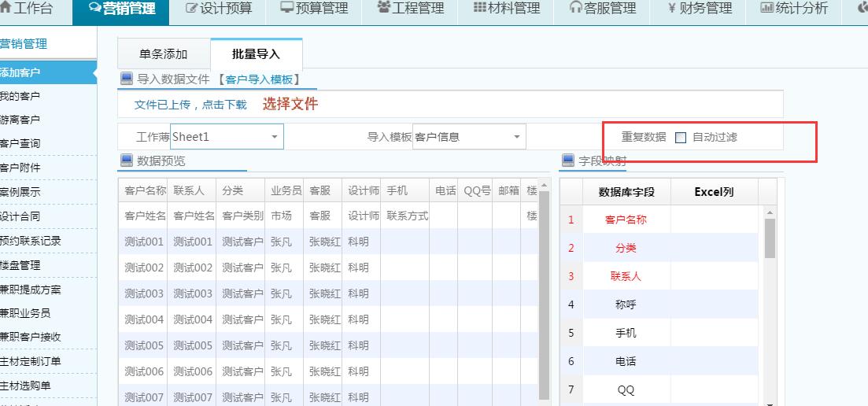The height and width of the screenshot is (406, 868).
Task: Go to 预算管理 module
Action: click(x=314, y=9)
